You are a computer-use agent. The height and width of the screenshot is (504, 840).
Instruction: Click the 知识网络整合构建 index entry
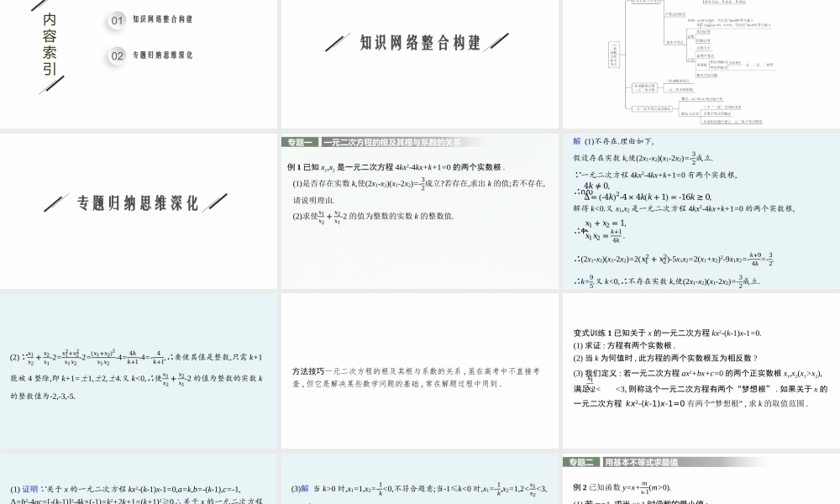[x=162, y=19]
